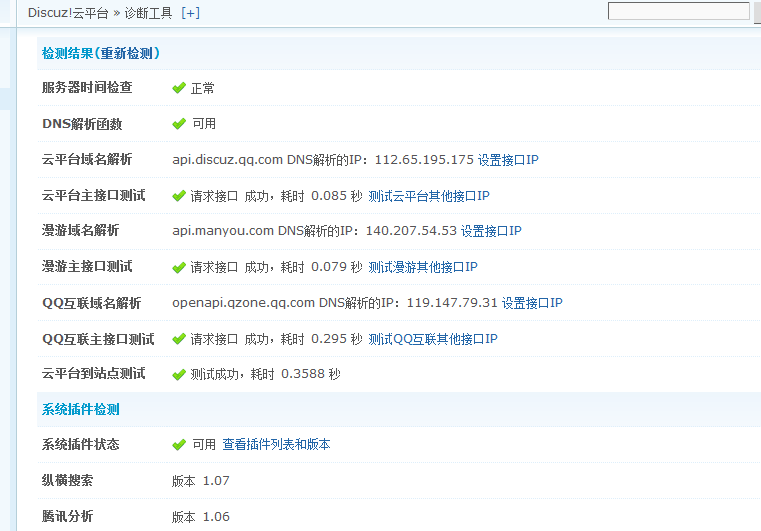Click the 可用 status in DNS解析函数 row
The image size is (761, 531).
tap(204, 123)
